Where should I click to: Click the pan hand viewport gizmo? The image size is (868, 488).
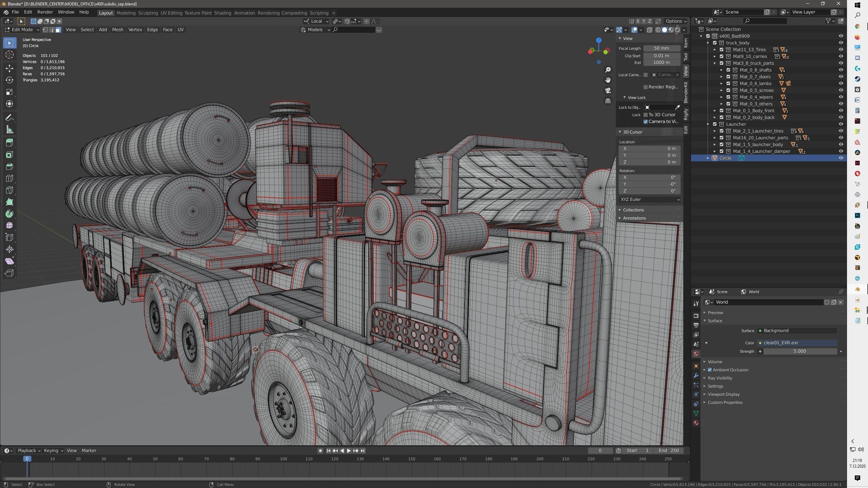tap(608, 80)
